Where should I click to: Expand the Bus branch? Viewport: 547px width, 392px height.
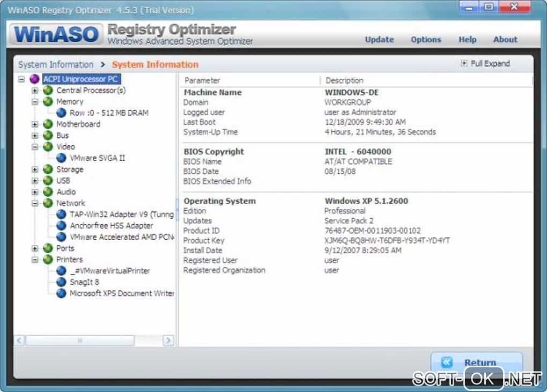35,135
